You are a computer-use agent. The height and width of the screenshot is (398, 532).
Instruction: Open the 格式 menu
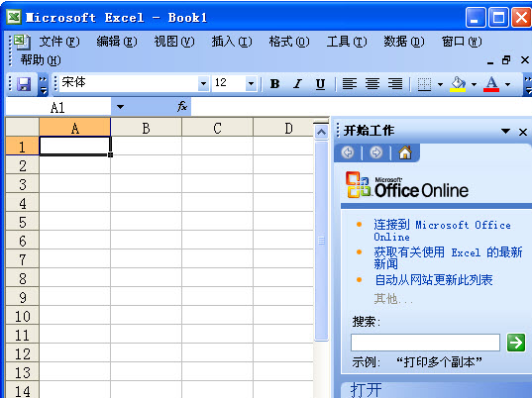[x=289, y=42]
